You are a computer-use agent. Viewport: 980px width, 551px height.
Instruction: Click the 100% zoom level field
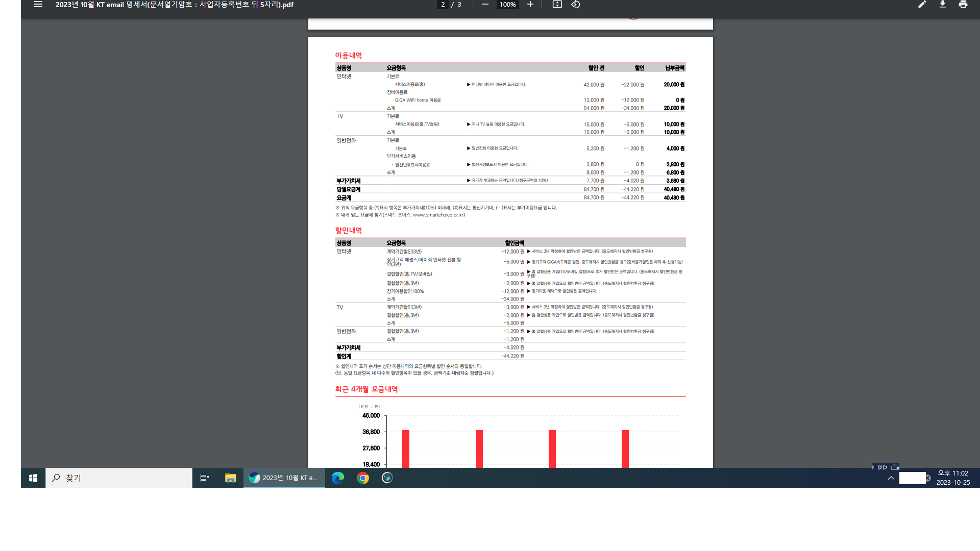(507, 5)
